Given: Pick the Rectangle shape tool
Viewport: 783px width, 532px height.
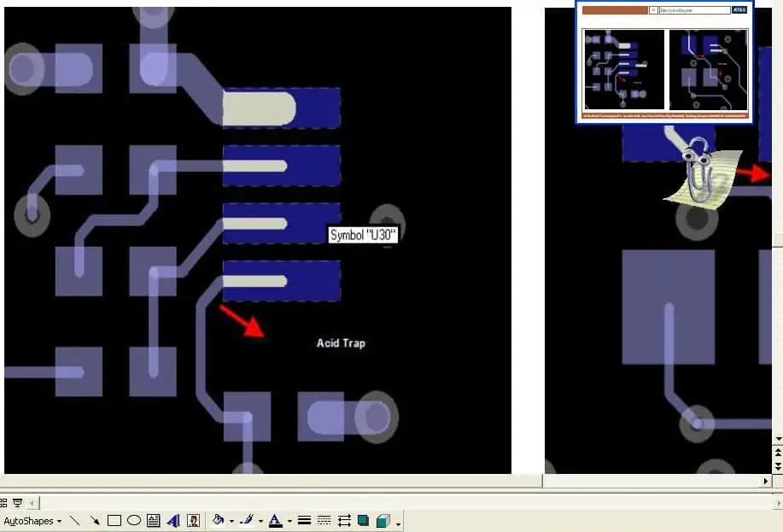Looking at the screenshot, I should tap(114, 521).
